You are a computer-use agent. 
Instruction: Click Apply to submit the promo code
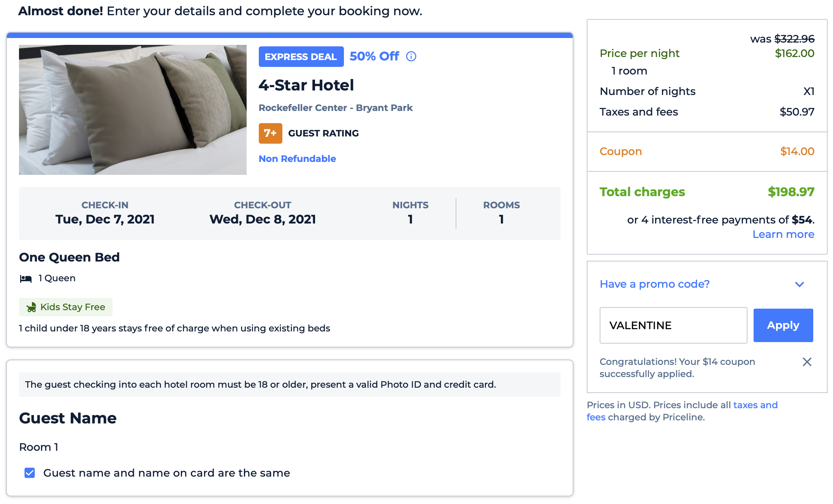783,325
